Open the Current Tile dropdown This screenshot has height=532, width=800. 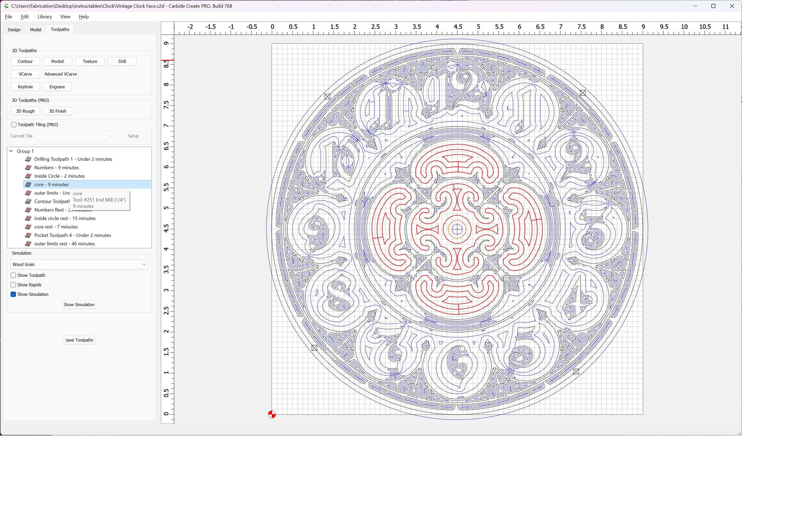75,136
